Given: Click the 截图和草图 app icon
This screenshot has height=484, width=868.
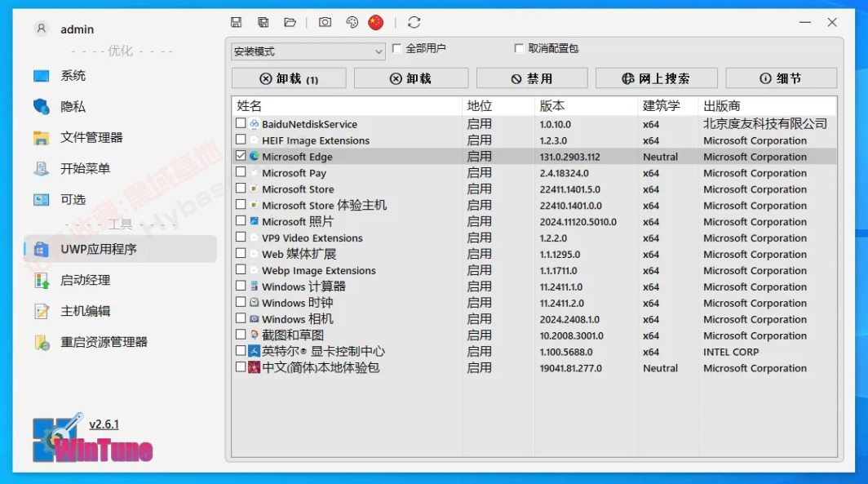Looking at the screenshot, I should (x=254, y=335).
